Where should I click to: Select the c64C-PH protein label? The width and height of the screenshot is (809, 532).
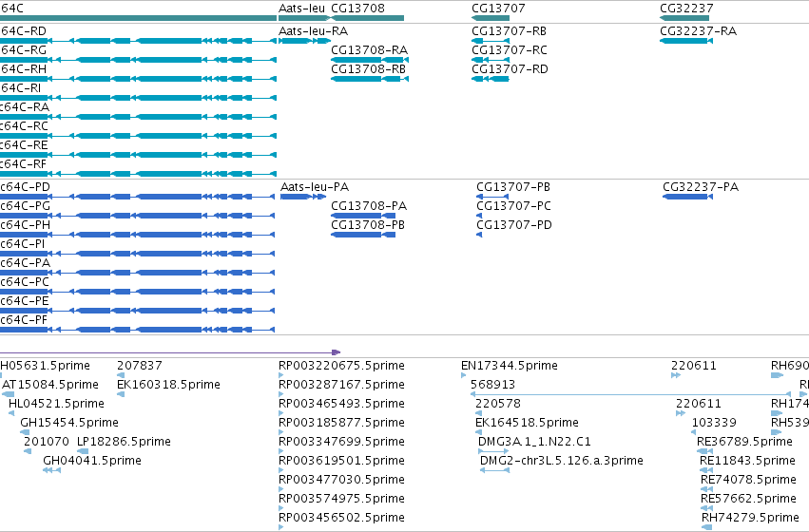click(26, 225)
